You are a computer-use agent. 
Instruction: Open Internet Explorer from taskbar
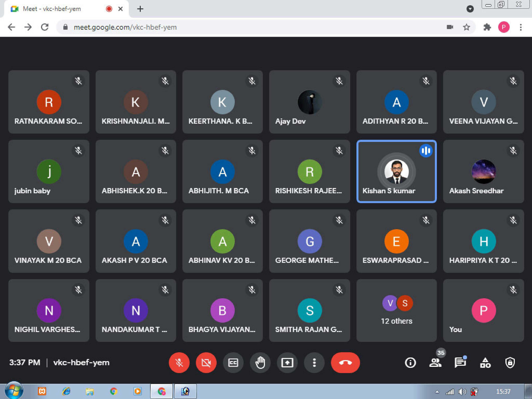pos(66,392)
